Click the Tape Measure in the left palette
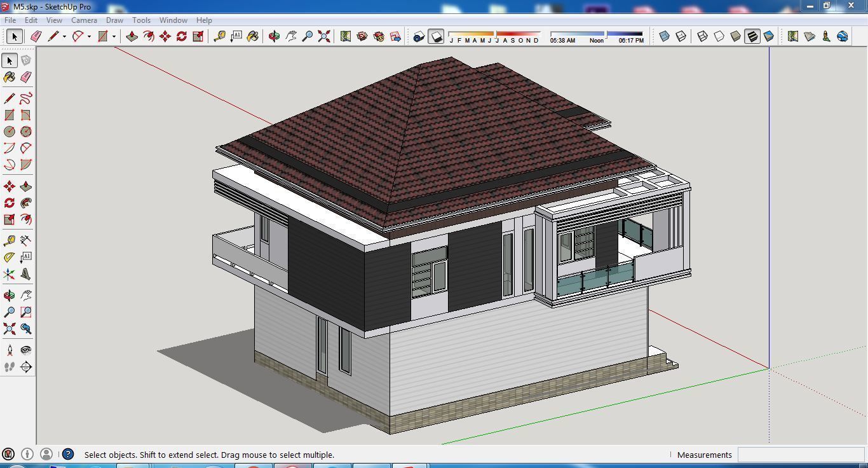This screenshot has height=468, width=868. coord(10,241)
